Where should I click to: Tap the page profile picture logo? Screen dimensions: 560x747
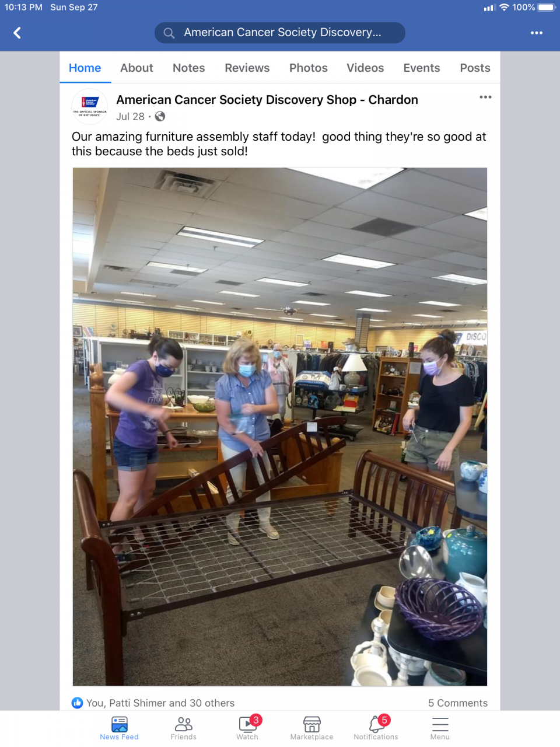pyautogui.click(x=90, y=107)
